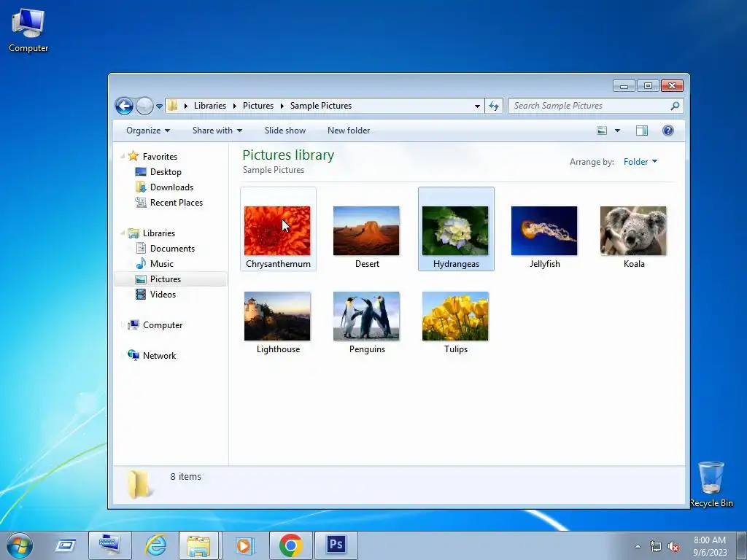Viewport: 747px width, 560px height.
Task: Click the Computer desktop icon
Action: [x=28, y=30]
